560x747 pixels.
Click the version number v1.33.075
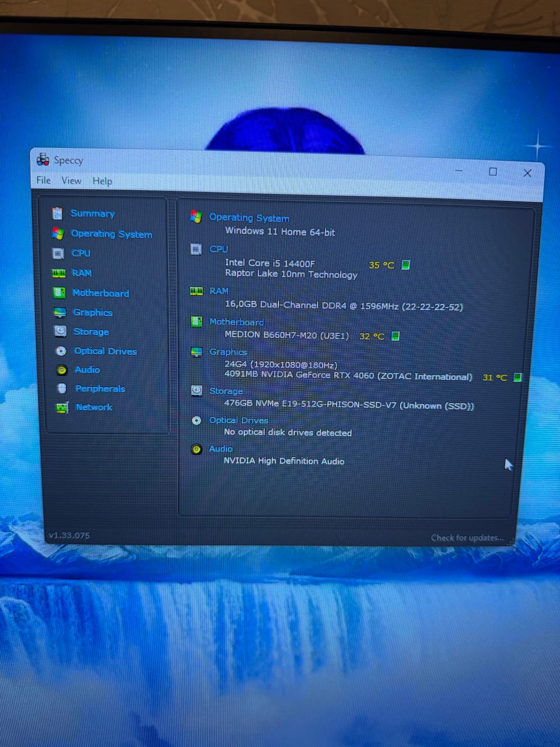pos(69,535)
